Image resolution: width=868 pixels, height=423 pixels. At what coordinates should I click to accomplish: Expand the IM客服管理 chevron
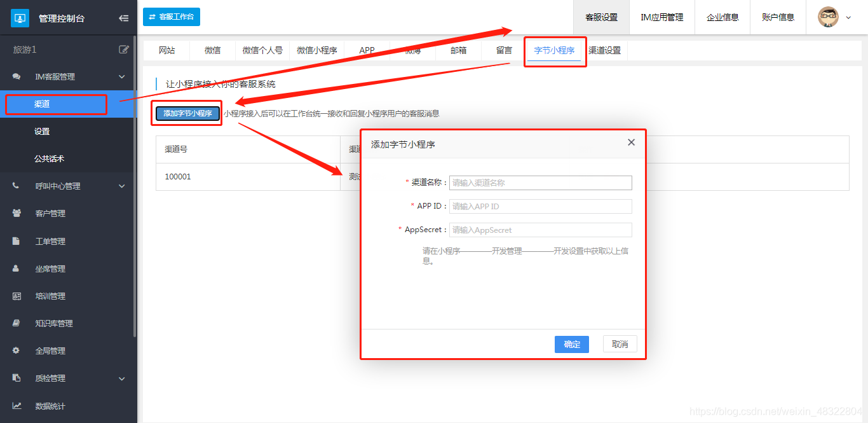122,77
